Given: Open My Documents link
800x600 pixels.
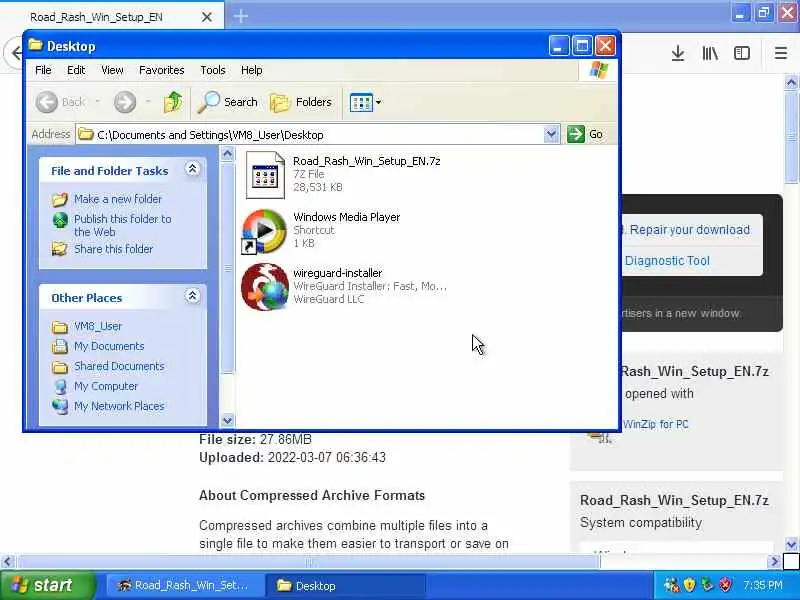Looking at the screenshot, I should (x=109, y=346).
